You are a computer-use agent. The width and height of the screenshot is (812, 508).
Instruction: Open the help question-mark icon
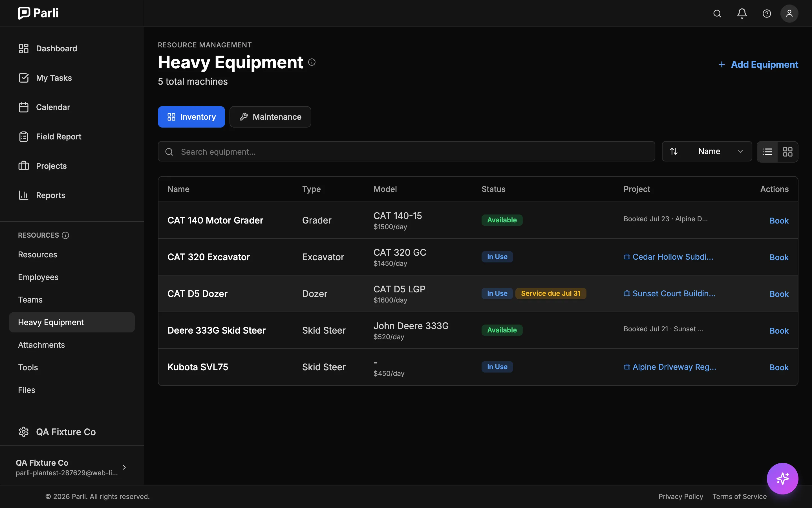[767, 14]
